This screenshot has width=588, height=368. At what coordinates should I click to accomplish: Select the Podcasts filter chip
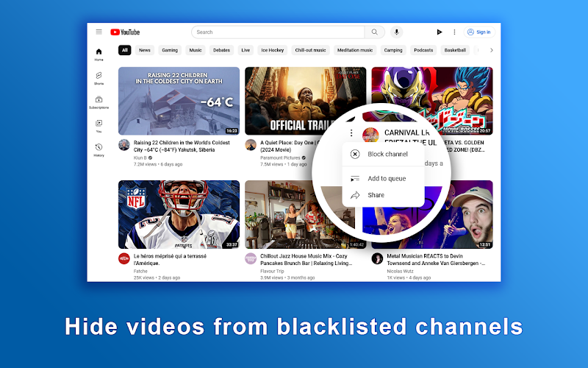click(423, 50)
